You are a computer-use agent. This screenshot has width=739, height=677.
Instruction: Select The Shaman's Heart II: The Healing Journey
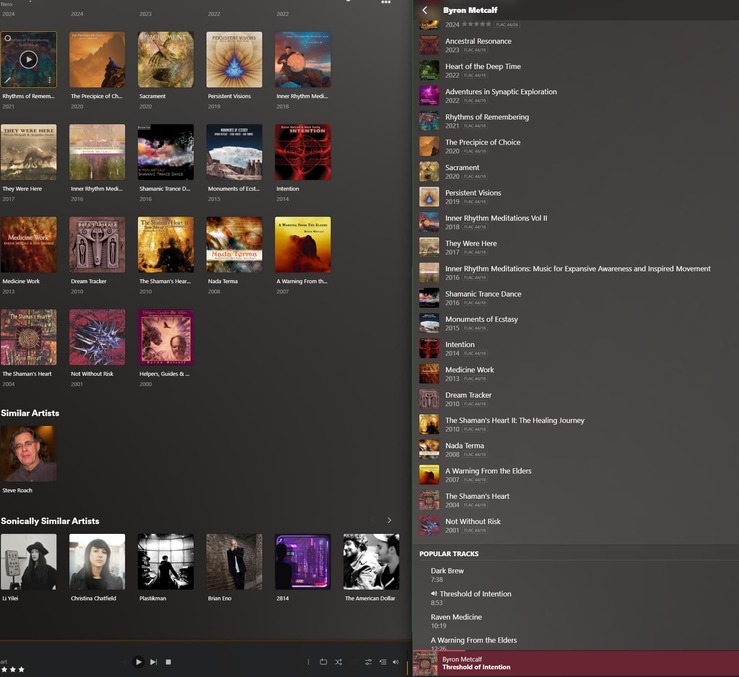coord(576,424)
